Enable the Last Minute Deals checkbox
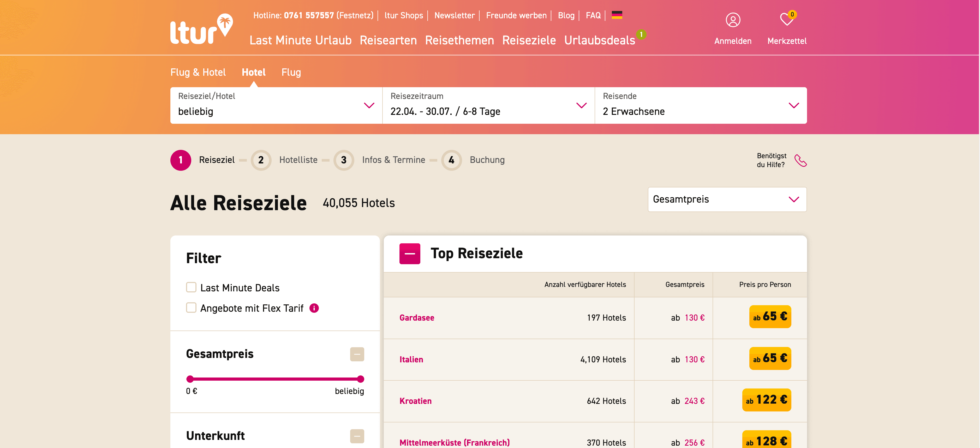This screenshot has height=448, width=980. (x=191, y=287)
